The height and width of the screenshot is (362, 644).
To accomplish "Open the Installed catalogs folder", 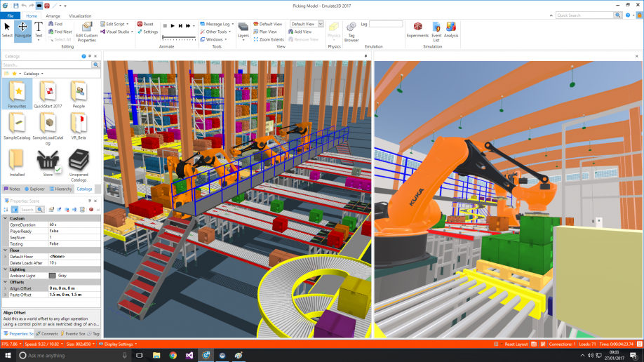I will (17, 163).
